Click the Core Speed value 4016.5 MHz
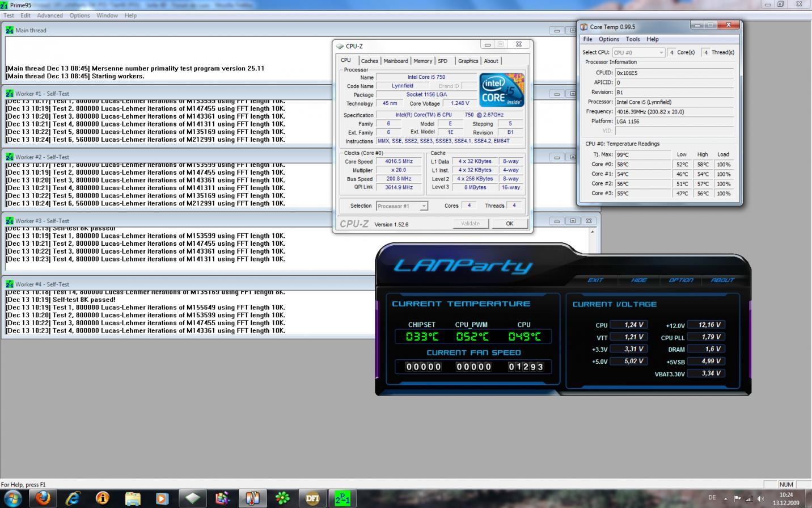Image resolution: width=812 pixels, height=508 pixels. click(399, 161)
